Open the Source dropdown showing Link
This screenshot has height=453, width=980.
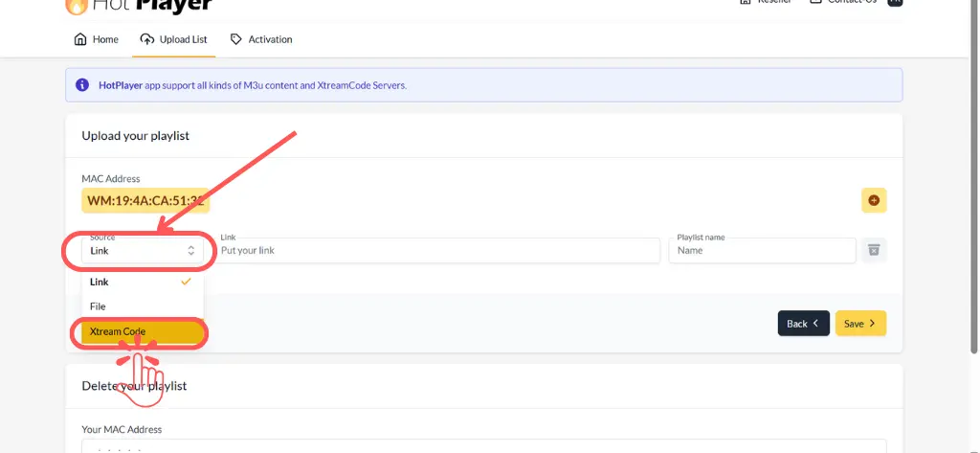[x=143, y=250]
